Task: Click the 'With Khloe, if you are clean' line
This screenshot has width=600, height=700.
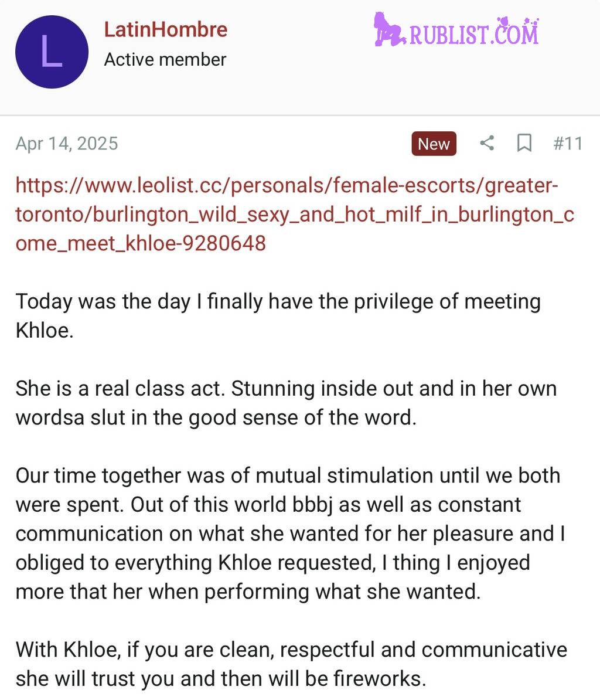Action: click(x=291, y=650)
